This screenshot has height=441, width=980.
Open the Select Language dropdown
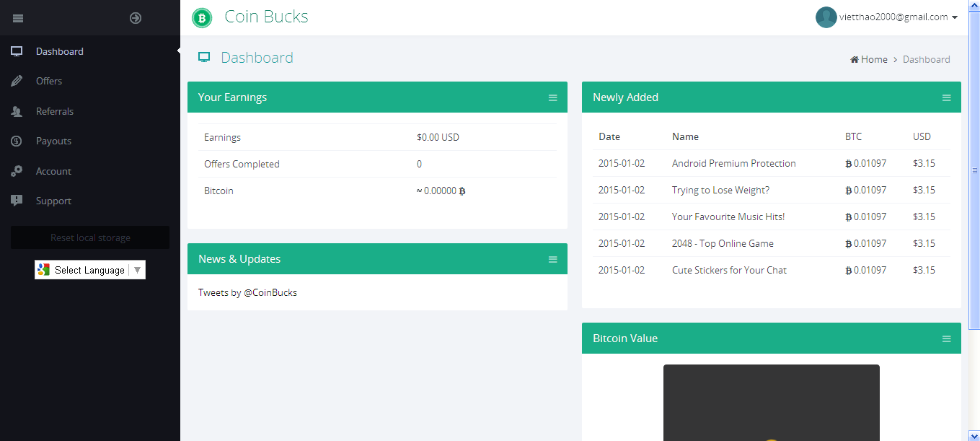pos(90,270)
